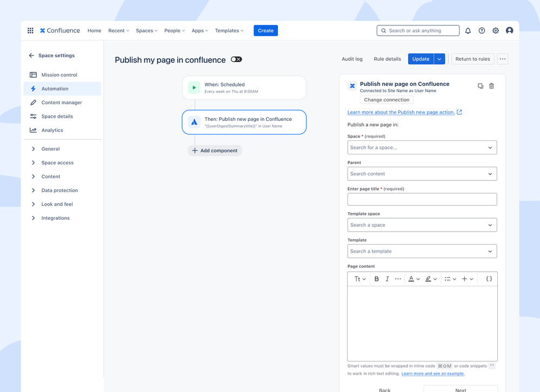Click the magnifier icon in the search box
The image size is (540, 392).
point(383,31)
